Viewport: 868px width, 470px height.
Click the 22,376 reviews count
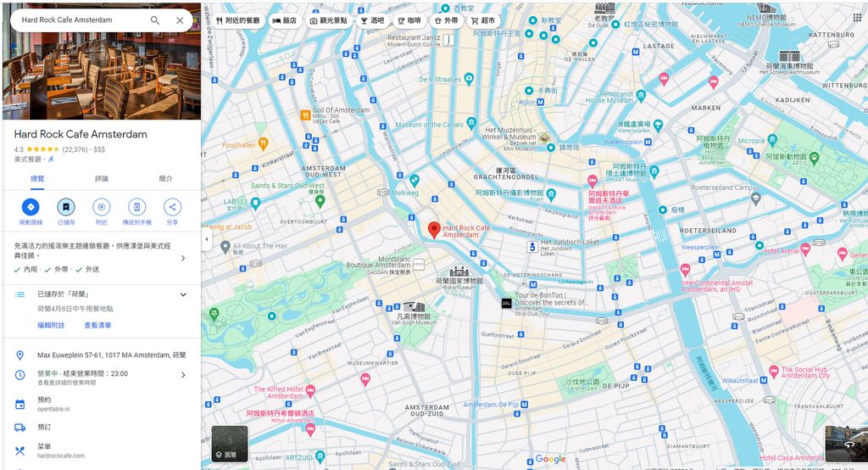[75, 149]
